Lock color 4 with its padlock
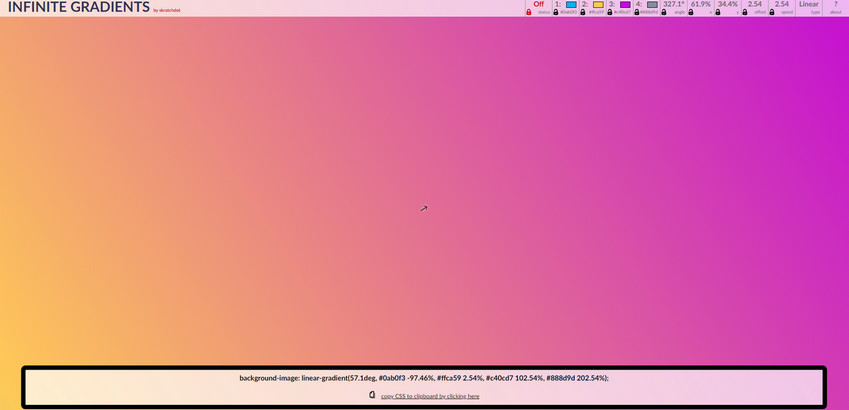849x410 pixels. click(637, 12)
